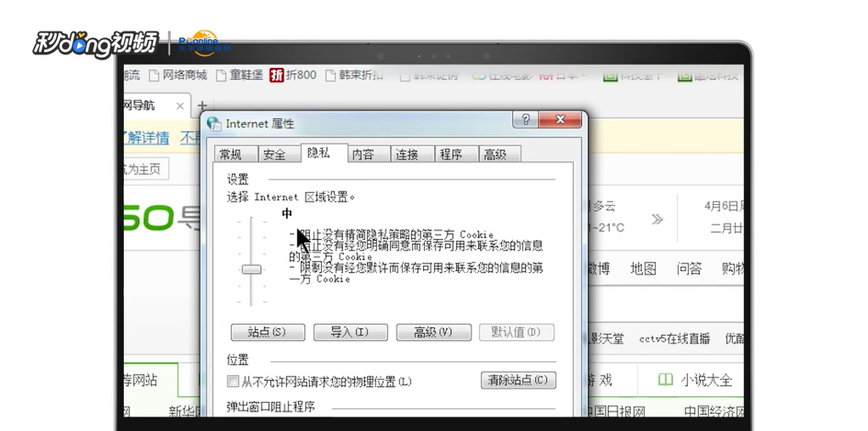Close the 网导航 browser tab
Image resolution: width=868 pixels, height=431 pixels.
tap(180, 105)
